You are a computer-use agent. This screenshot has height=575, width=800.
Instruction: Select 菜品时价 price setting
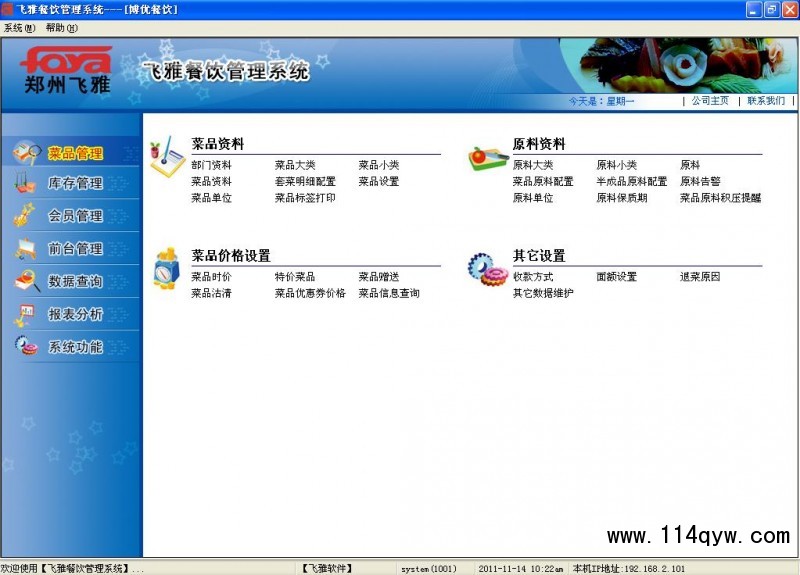[x=211, y=277]
